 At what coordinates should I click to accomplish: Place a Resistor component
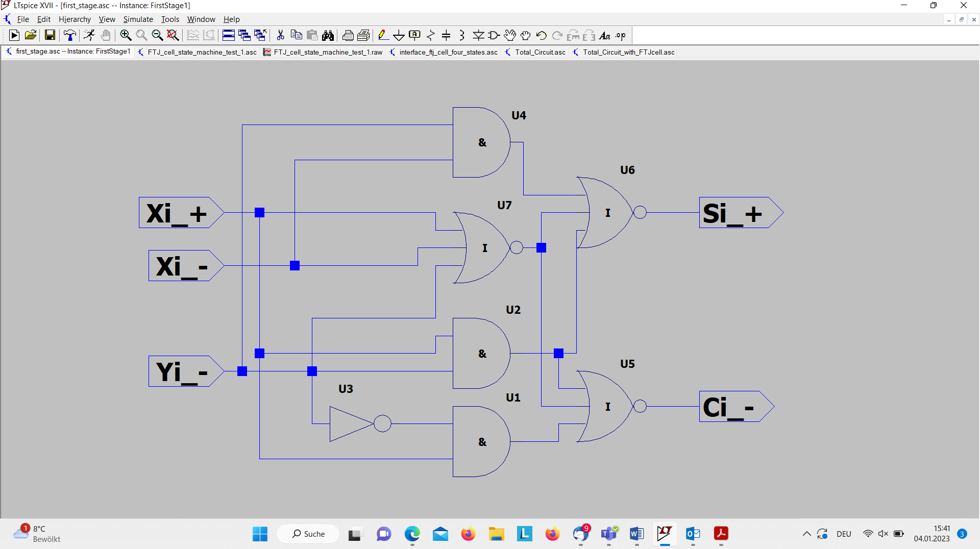(431, 35)
